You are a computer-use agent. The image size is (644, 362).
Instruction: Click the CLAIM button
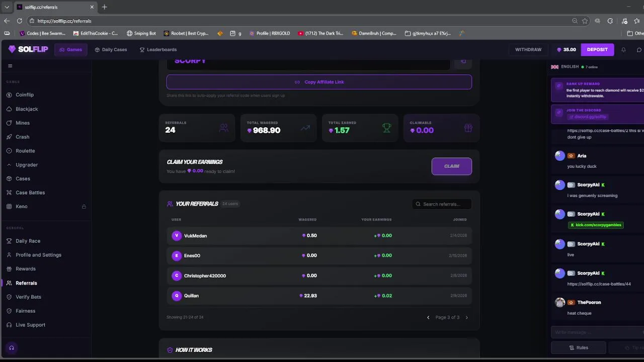(x=451, y=166)
